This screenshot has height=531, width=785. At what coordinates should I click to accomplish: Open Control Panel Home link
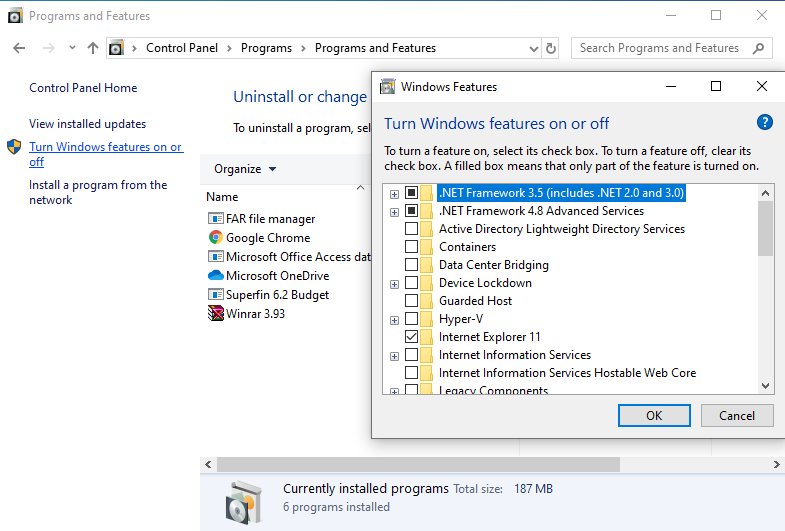83,88
